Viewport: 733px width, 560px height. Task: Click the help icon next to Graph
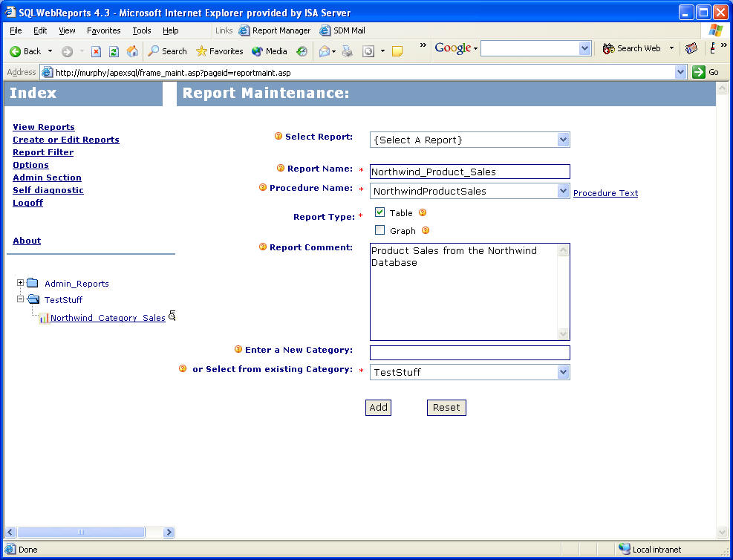[x=426, y=230]
